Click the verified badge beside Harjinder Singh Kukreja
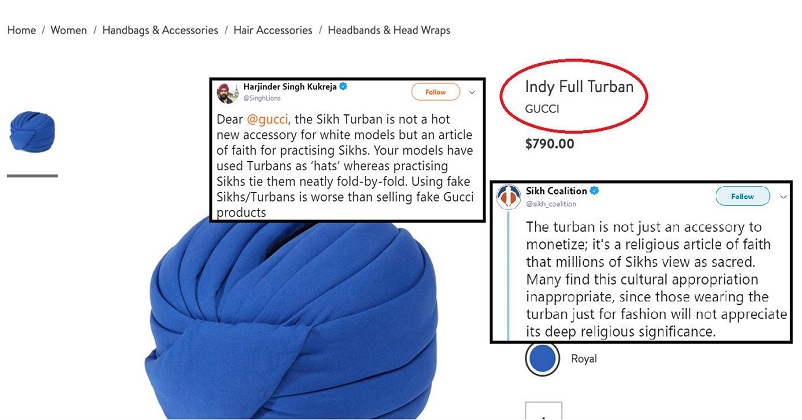The image size is (802, 420). [344, 86]
